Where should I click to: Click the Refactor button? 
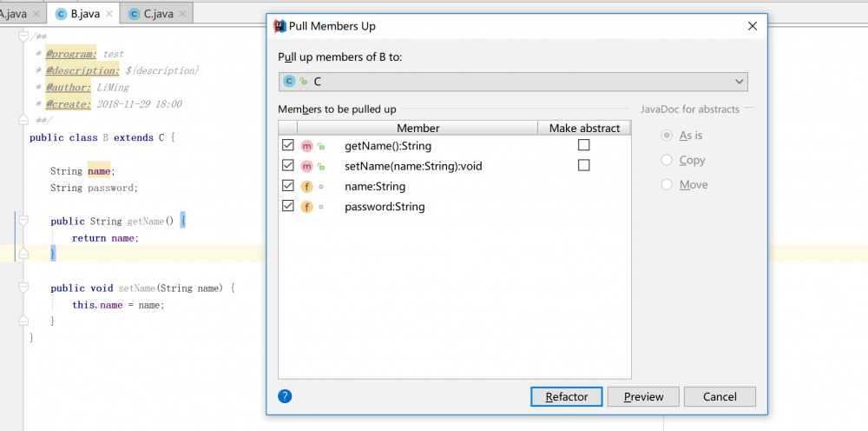[x=566, y=396]
